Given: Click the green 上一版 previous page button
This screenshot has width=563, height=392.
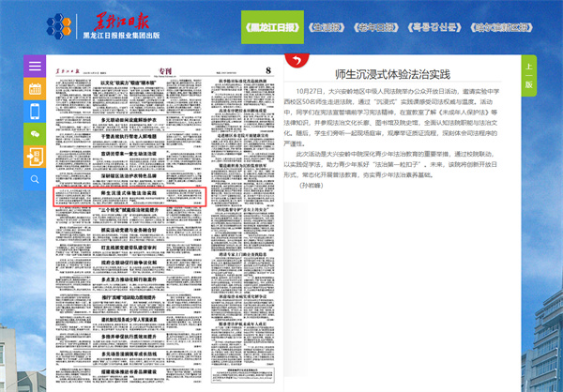Looking at the screenshot, I should (x=528, y=77).
